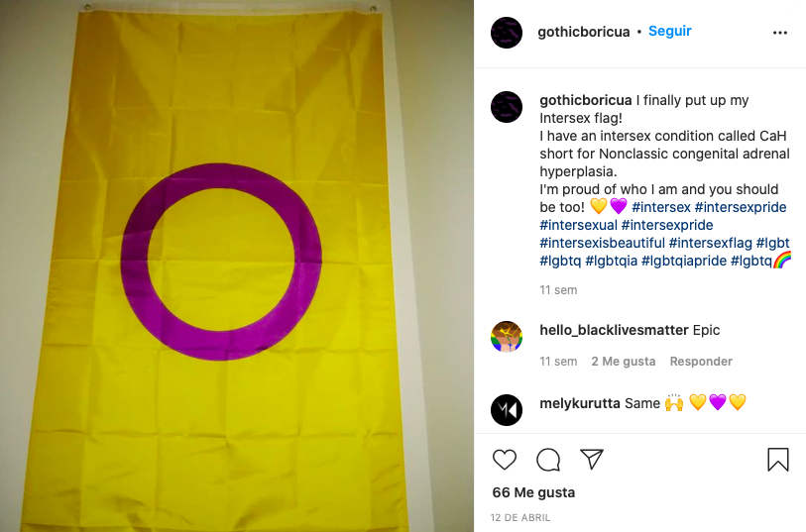Click gothicboricua username in header
This screenshot has height=532, width=806.
[x=583, y=32]
